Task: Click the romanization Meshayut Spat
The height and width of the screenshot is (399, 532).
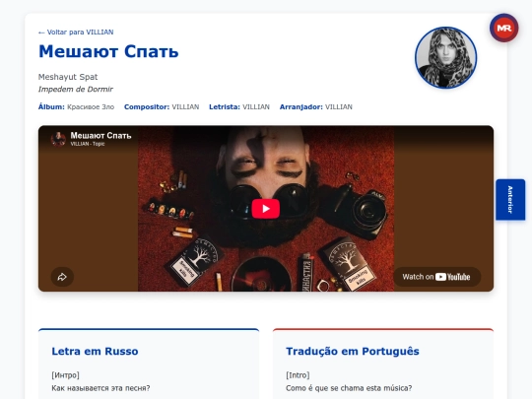Action: pos(68,77)
